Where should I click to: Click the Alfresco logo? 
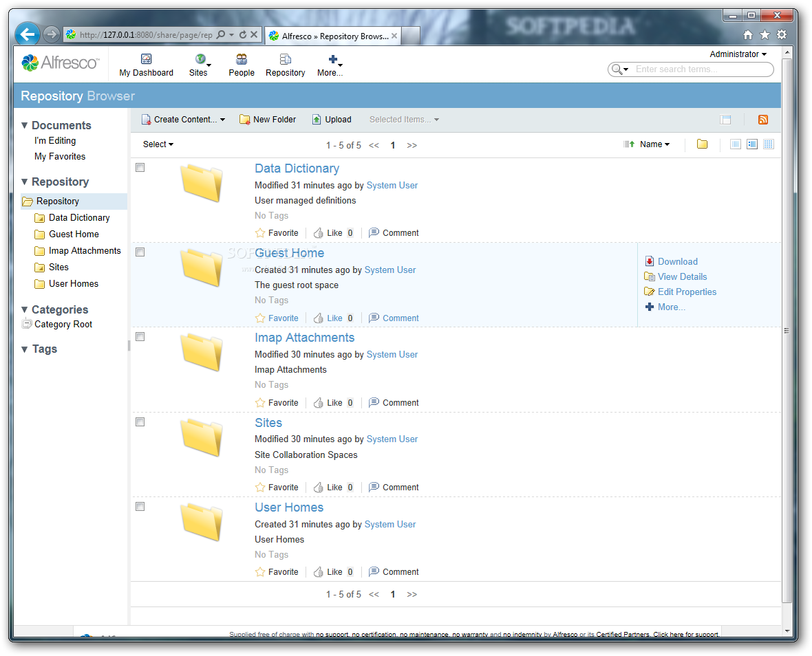[x=60, y=63]
